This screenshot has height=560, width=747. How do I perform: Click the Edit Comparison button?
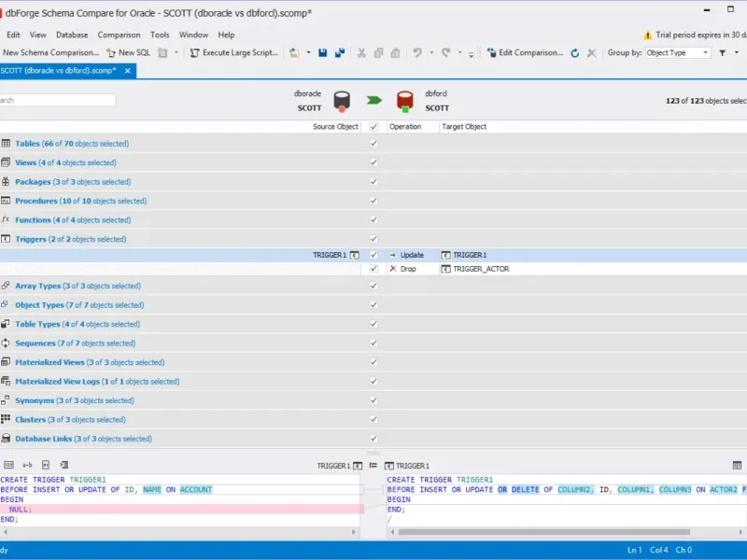pos(525,53)
